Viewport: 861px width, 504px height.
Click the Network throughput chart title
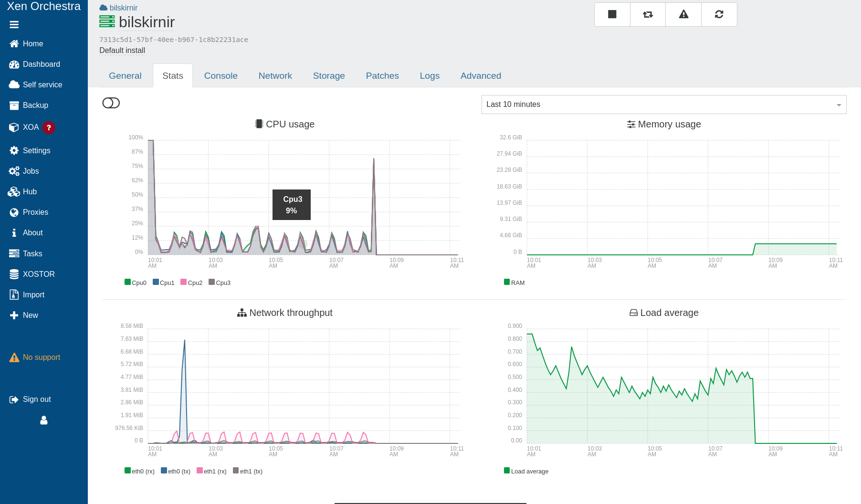pos(284,313)
